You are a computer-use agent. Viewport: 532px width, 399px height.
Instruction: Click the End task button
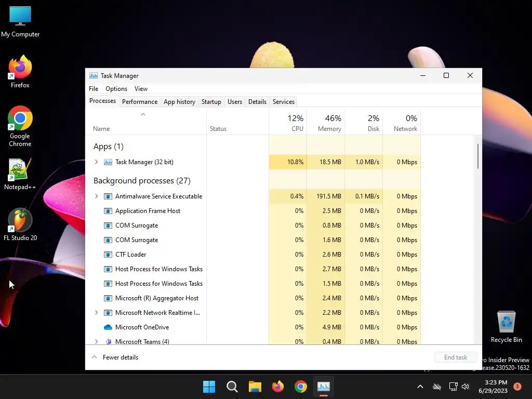[x=456, y=357]
